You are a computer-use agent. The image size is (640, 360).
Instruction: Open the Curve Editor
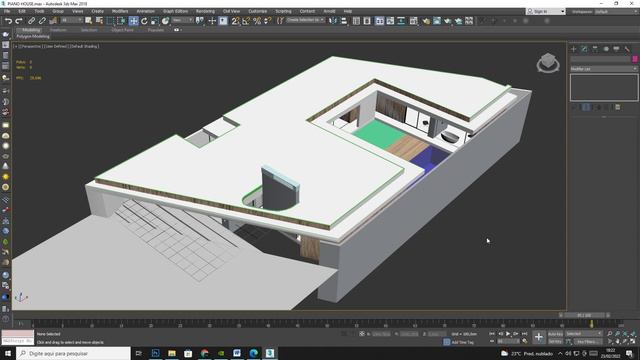point(390,21)
